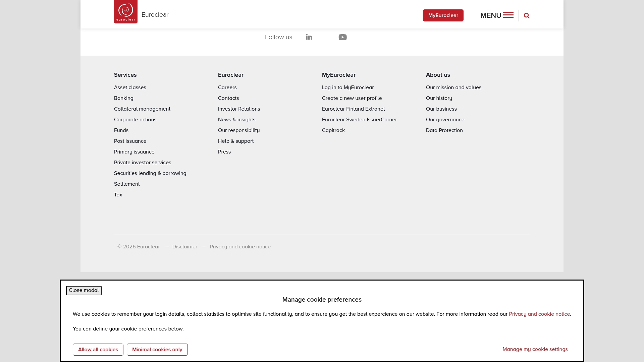The width and height of the screenshot is (644, 362).
Task: Open Capitrack link
Action: coord(333,130)
